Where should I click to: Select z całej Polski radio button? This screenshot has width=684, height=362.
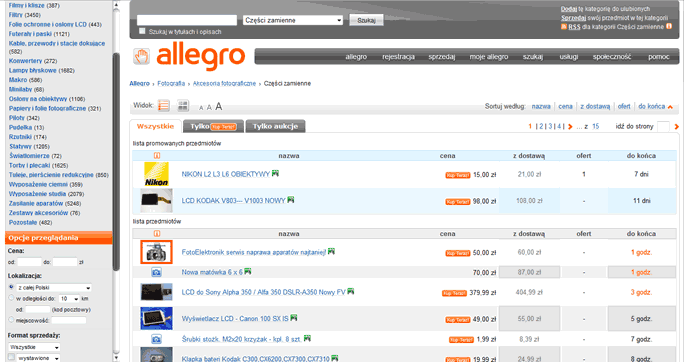tap(11, 287)
